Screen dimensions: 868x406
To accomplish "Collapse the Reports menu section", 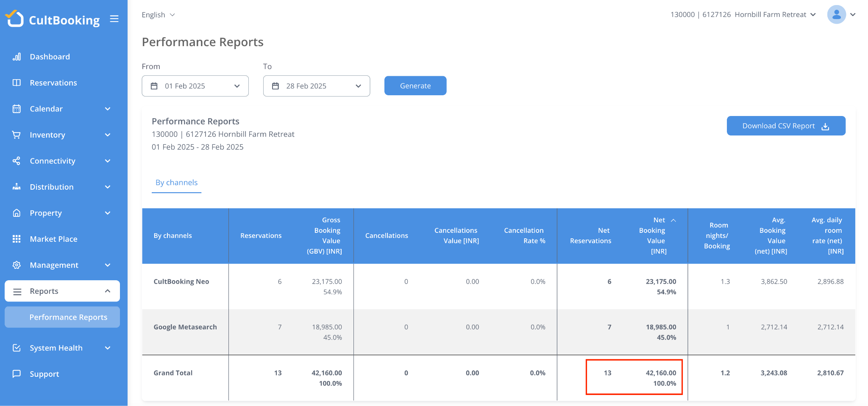I will click(x=108, y=291).
